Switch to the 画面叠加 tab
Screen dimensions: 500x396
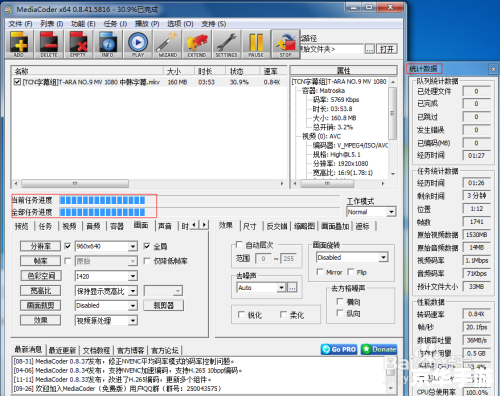click(335, 226)
